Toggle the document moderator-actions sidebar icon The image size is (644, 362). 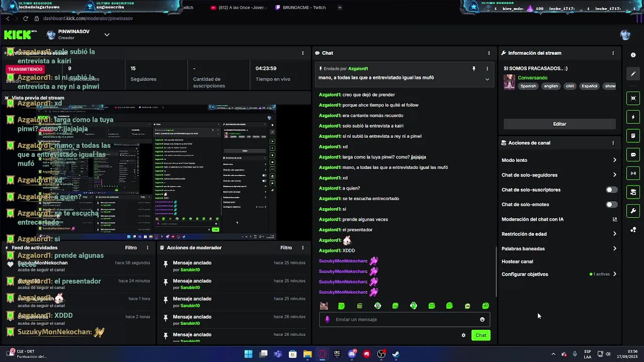pyautogui.click(x=633, y=136)
